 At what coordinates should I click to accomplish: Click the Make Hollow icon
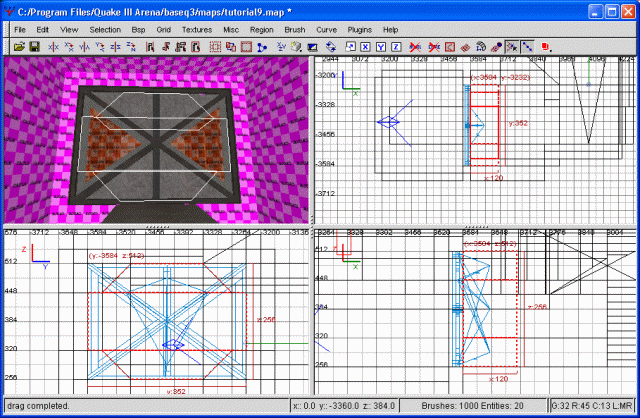pyautogui.click(x=246, y=47)
